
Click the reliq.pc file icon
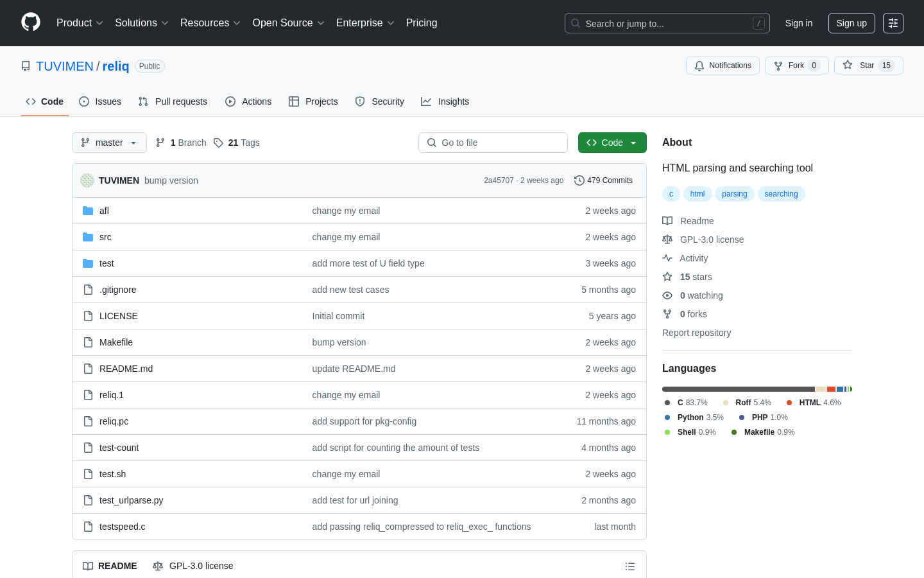click(x=88, y=421)
